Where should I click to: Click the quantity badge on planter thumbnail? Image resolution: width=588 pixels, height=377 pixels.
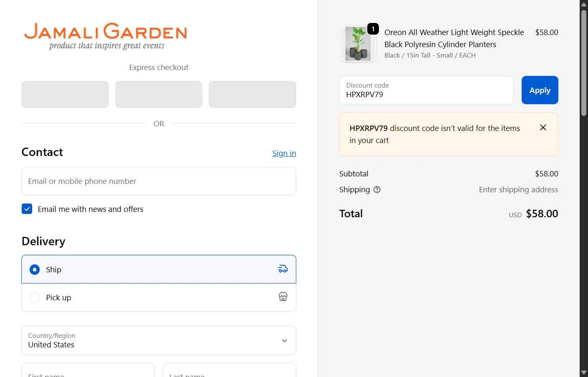pyautogui.click(x=373, y=29)
